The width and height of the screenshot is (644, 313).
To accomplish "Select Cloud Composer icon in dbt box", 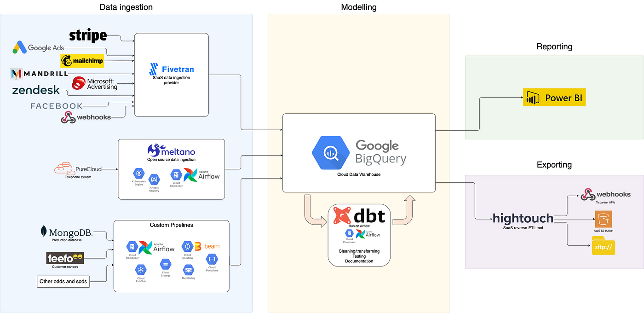I will [x=349, y=233].
